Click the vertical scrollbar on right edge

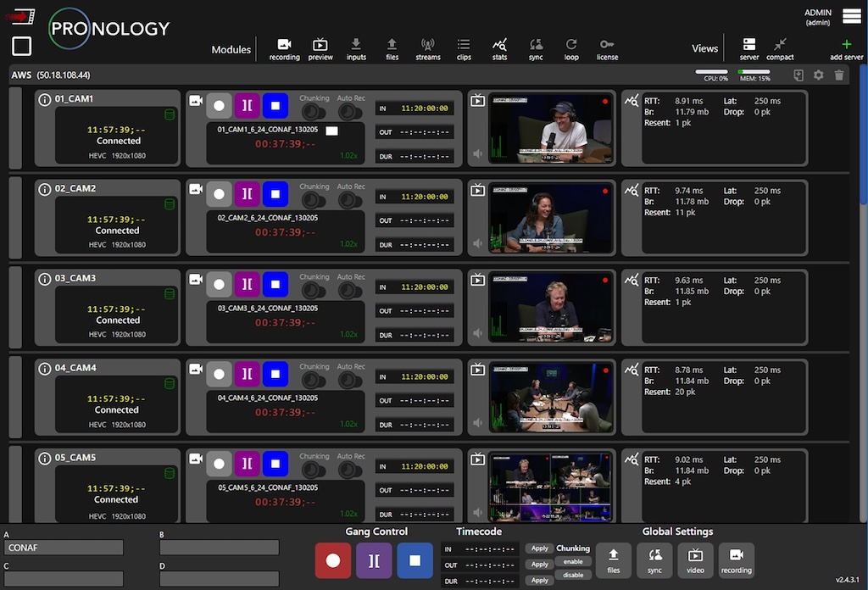(x=864, y=135)
